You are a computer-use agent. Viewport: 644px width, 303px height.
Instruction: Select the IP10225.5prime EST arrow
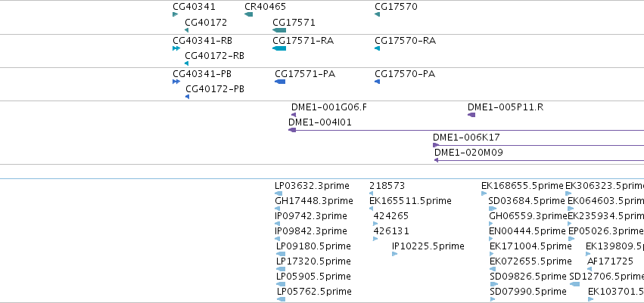click(x=395, y=254)
